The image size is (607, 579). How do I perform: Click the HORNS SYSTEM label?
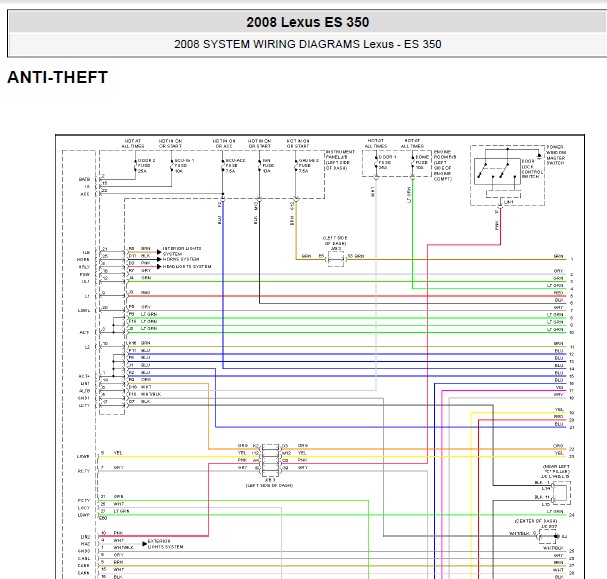[x=181, y=259]
